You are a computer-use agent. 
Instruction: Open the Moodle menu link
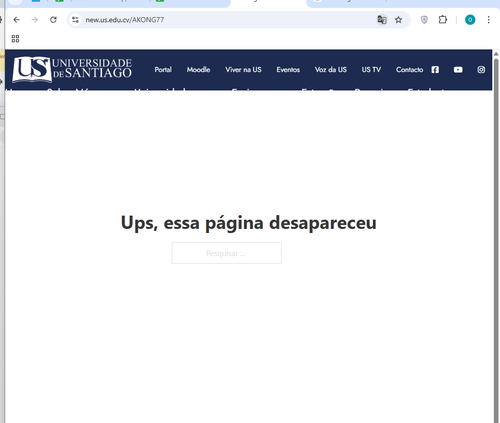click(x=198, y=70)
